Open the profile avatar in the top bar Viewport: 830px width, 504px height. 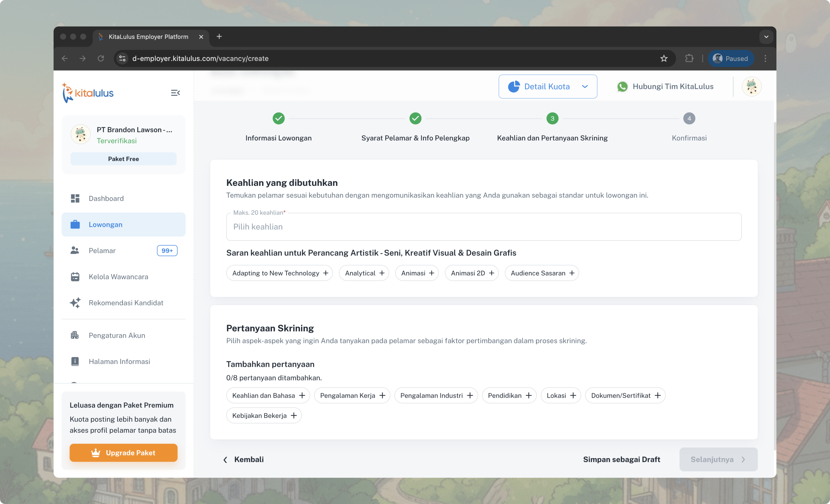click(x=752, y=86)
